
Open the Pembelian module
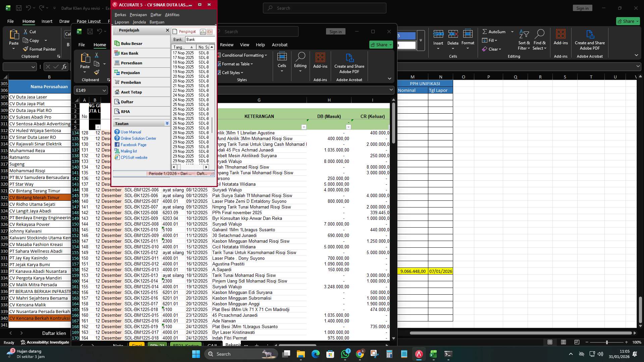click(130, 82)
